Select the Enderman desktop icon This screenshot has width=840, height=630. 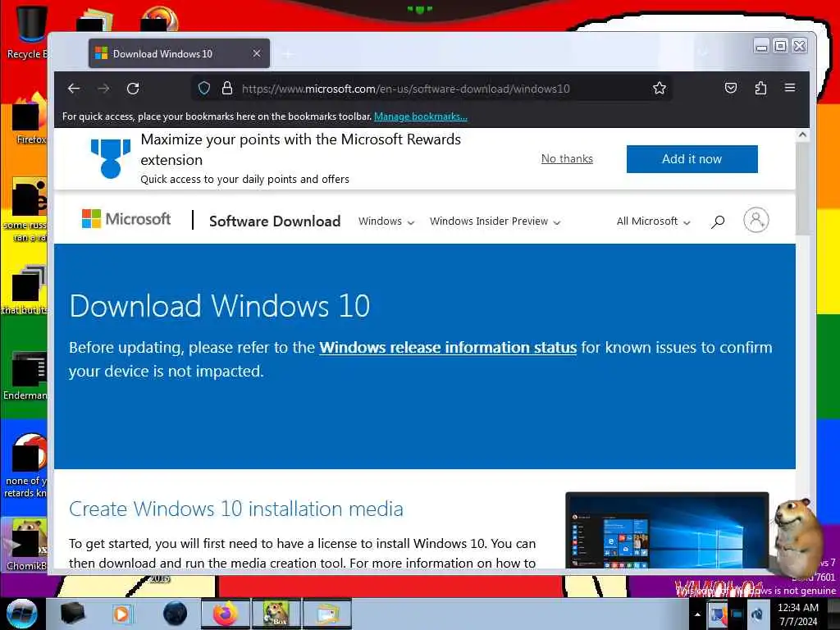(25, 376)
